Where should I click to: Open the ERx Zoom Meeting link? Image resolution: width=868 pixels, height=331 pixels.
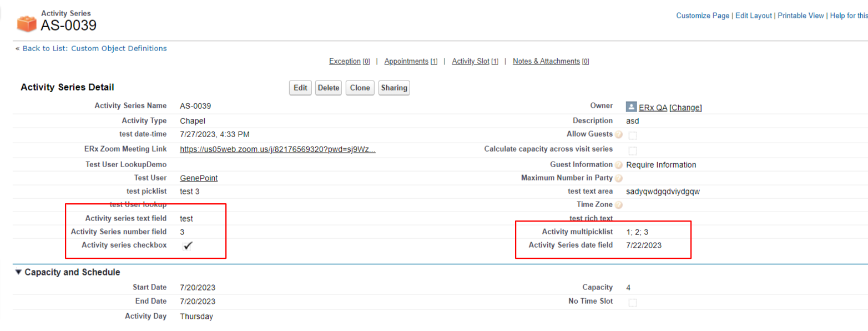coord(277,149)
